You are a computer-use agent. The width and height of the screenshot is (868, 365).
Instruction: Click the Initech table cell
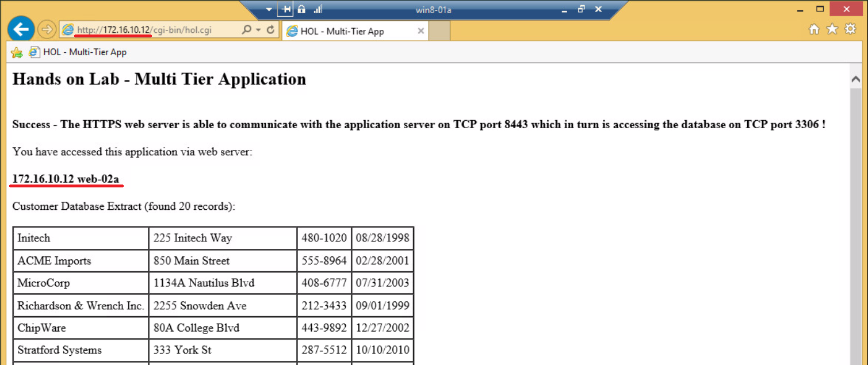click(81, 238)
